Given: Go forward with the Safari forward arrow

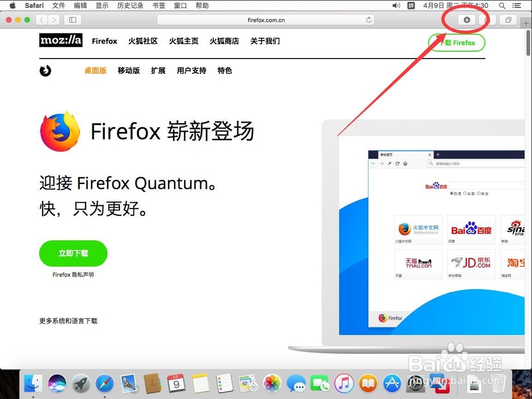Looking at the screenshot, I should (x=54, y=20).
